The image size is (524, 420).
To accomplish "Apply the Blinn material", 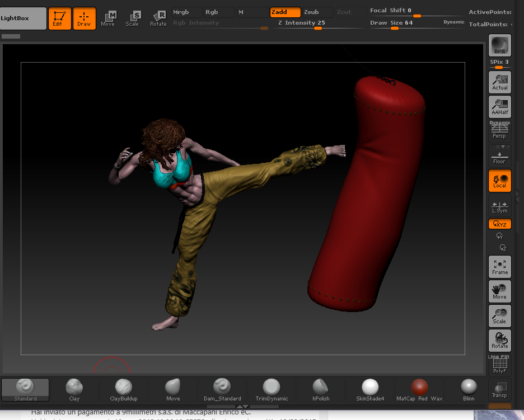I will click(469, 390).
